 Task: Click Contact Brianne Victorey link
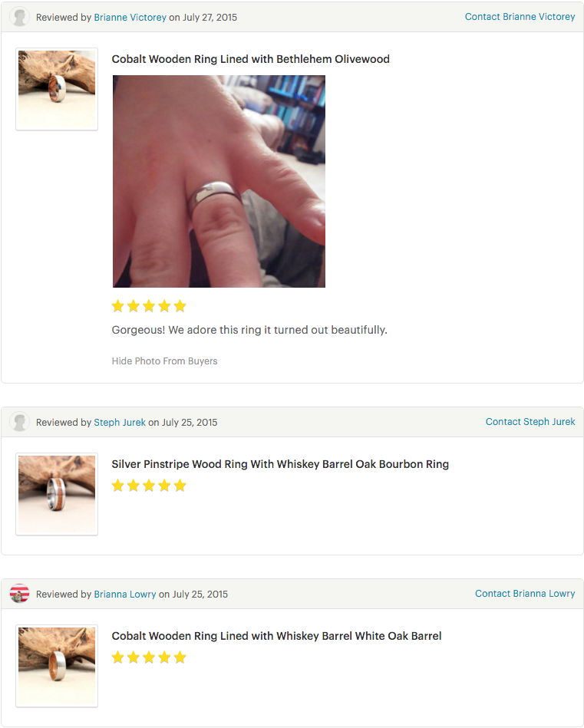click(x=520, y=17)
